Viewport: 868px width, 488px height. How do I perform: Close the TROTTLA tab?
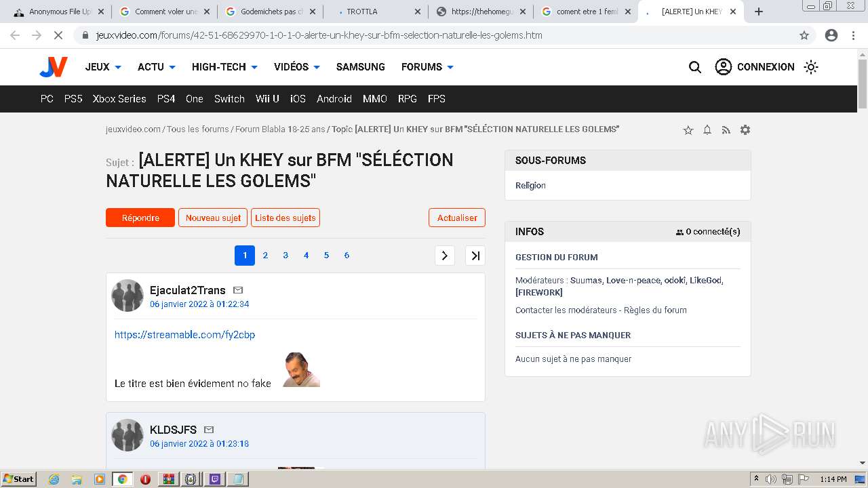pyautogui.click(x=417, y=12)
